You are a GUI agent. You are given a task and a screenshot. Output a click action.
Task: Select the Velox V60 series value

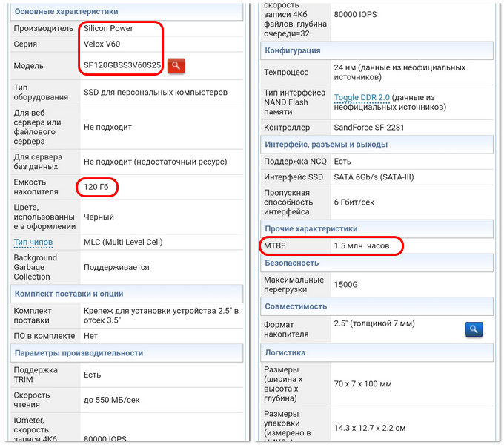(102, 44)
